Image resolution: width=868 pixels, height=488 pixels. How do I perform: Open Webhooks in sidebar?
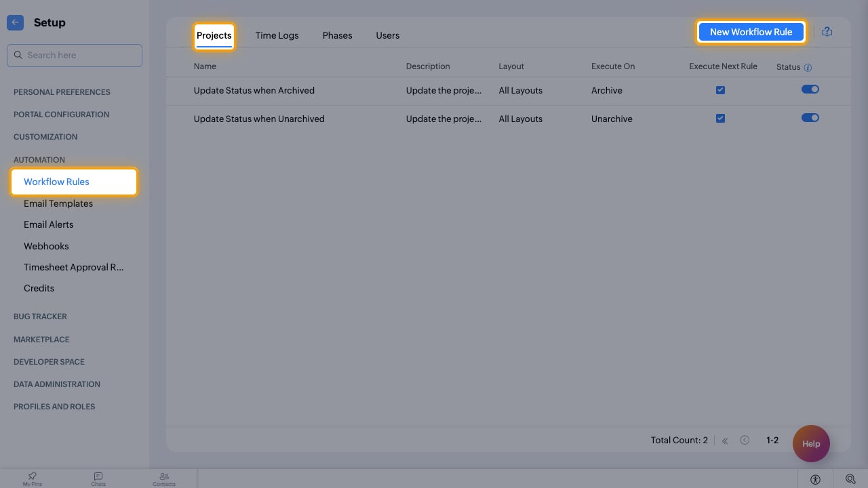click(46, 246)
